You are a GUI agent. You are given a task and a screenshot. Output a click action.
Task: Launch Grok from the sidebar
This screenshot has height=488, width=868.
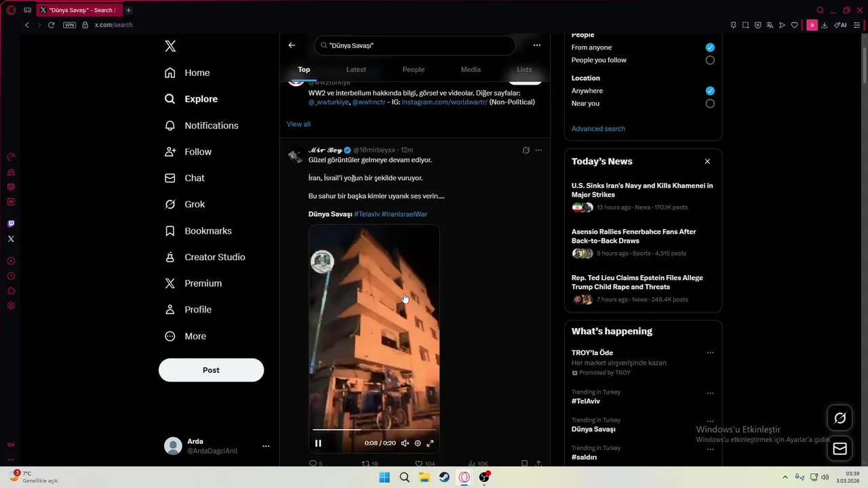coord(184,204)
